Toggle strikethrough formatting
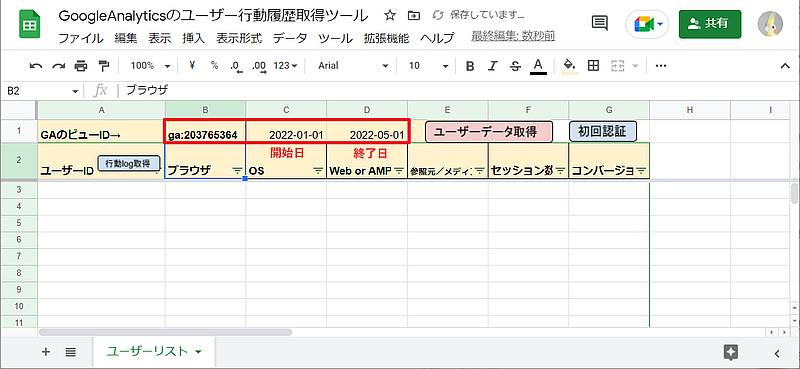The width and height of the screenshot is (800, 369). pyautogui.click(x=515, y=66)
